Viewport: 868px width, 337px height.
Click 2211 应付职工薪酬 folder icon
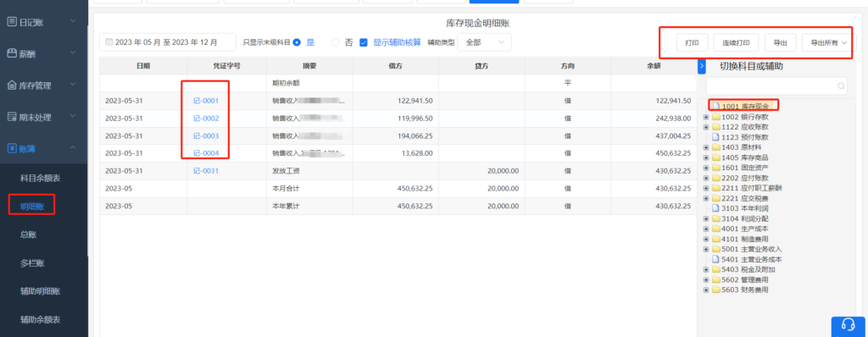[715, 188]
